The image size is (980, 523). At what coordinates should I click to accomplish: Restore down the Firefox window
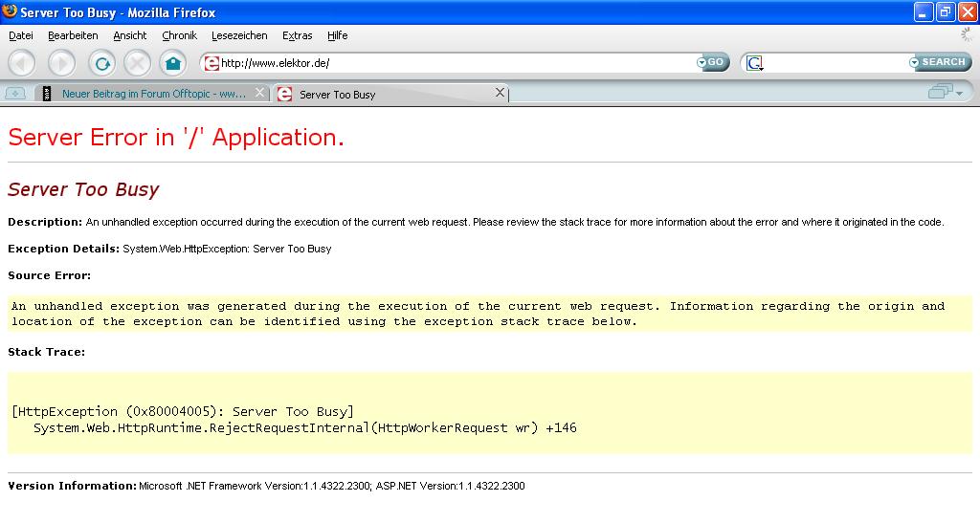(946, 11)
